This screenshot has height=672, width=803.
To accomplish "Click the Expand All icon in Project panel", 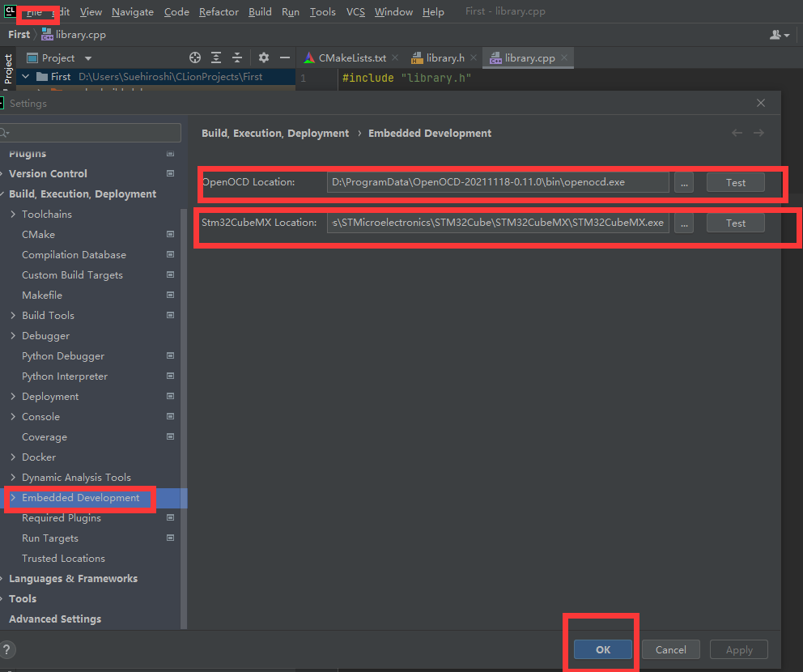I will click(x=216, y=57).
